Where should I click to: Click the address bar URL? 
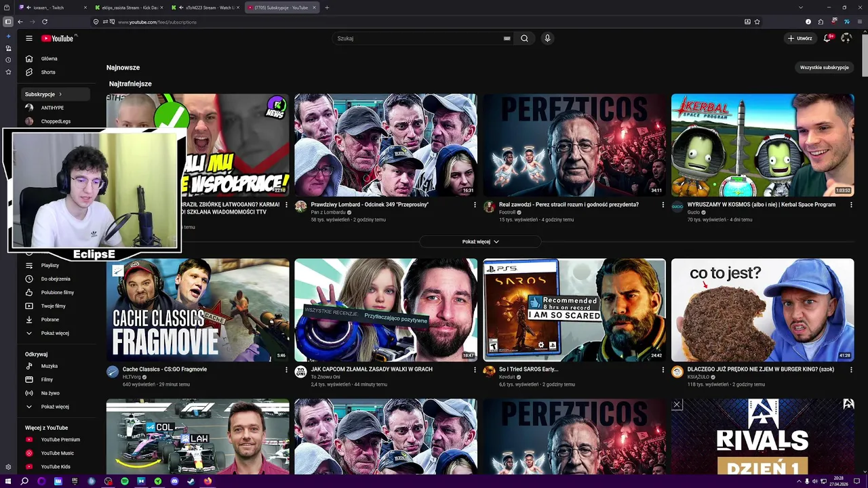157,22
